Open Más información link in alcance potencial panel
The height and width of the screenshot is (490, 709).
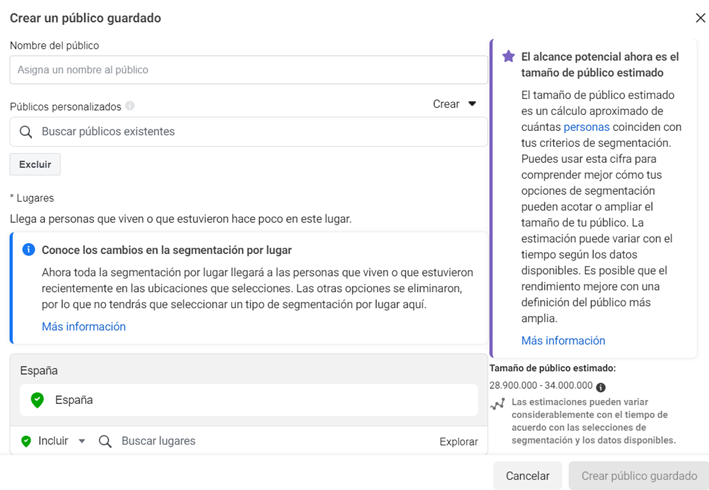point(563,340)
